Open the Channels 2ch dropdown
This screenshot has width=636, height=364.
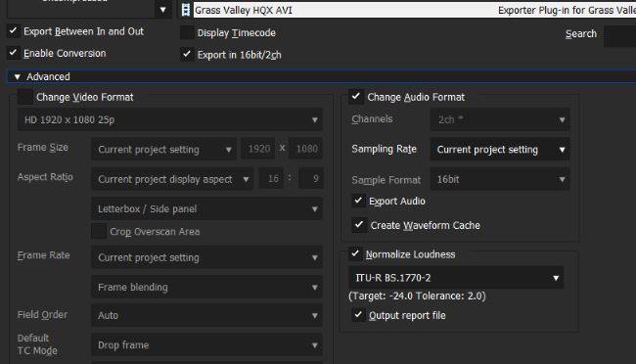click(x=500, y=119)
